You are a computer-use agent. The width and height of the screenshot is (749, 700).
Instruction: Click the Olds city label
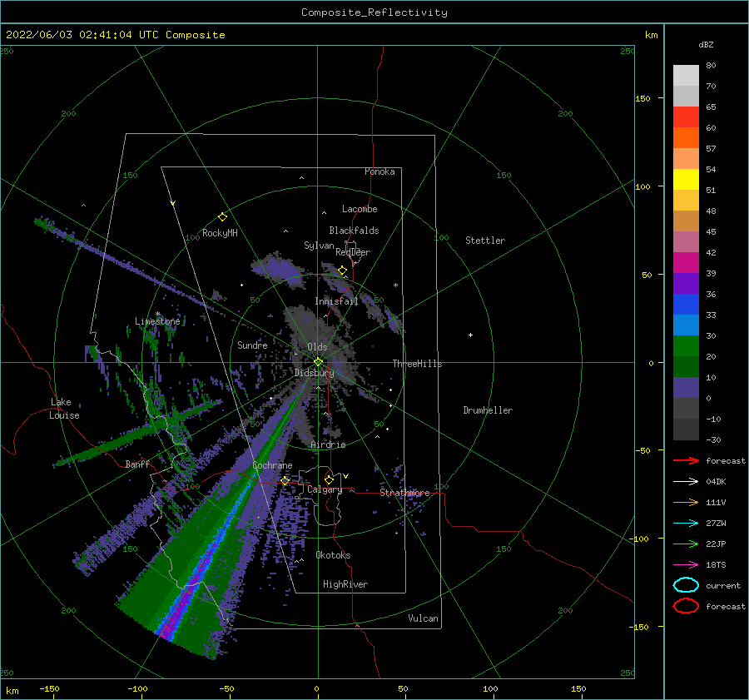(x=317, y=347)
